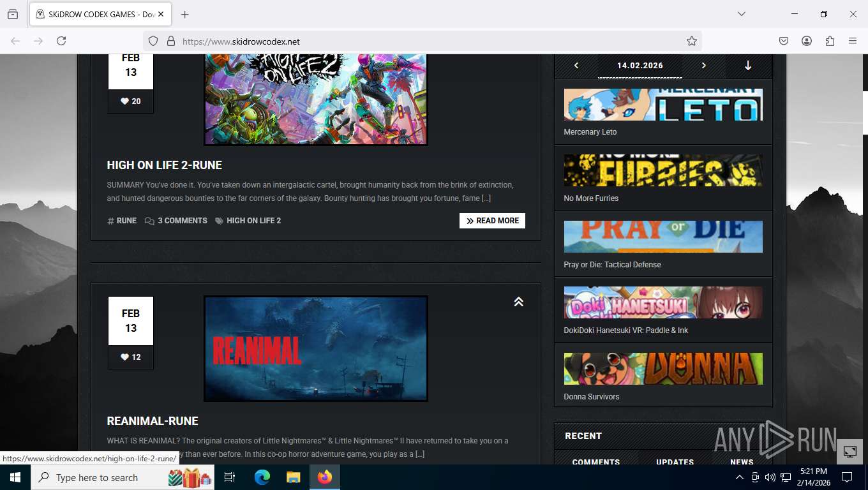Open Firefox View recent browsing icon
The image size is (868, 490).
point(13,14)
